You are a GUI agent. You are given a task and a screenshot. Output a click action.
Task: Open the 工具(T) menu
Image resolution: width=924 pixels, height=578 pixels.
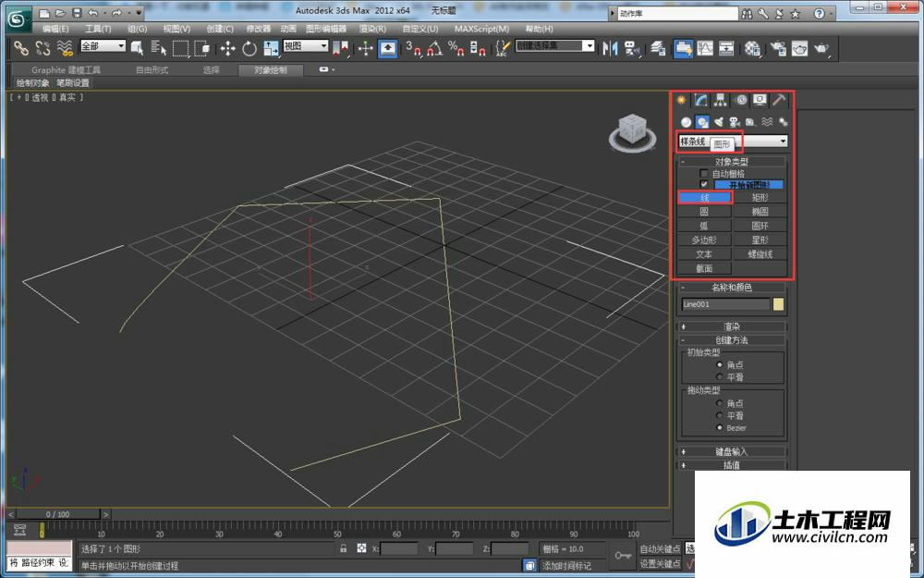pyautogui.click(x=98, y=29)
